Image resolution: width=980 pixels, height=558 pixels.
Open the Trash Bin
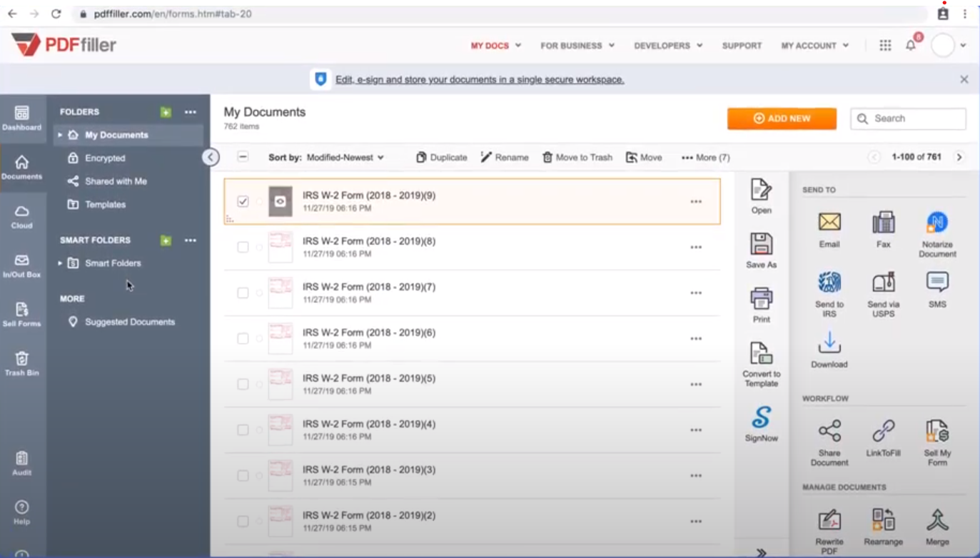pos(21,363)
